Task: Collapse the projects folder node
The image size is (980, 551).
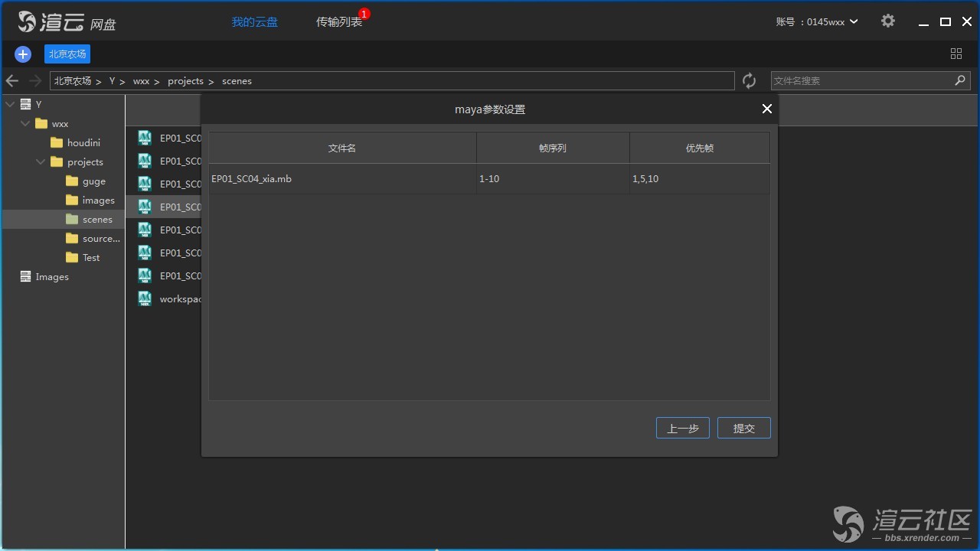Action: (41, 162)
